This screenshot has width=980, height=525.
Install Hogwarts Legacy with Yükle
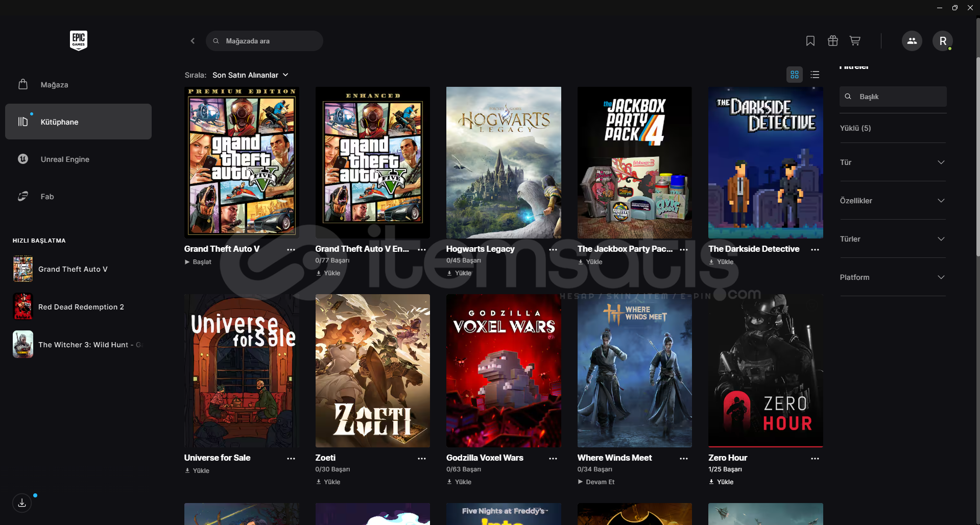pyautogui.click(x=459, y=273)
